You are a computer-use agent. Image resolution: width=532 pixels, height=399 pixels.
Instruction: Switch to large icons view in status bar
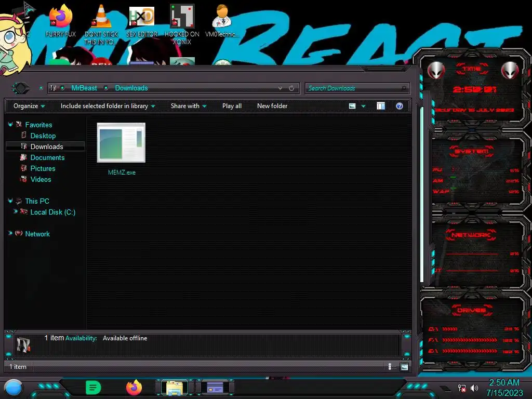pyautogui.click(x=404, y=367)
